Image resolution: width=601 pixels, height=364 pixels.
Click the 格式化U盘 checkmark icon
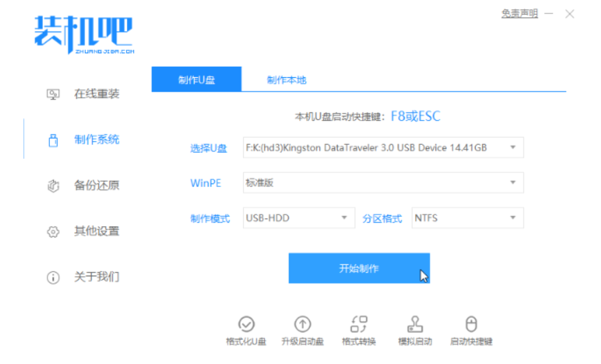pyautogui.click(x=246, y=324)
